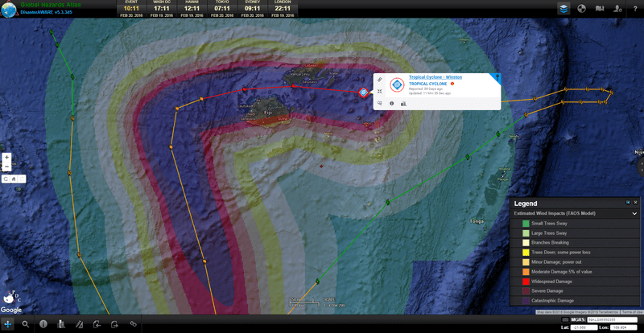This screenshot has height=333, width=644.
Task: Select the pan move tool
Action: pos(8,324)
